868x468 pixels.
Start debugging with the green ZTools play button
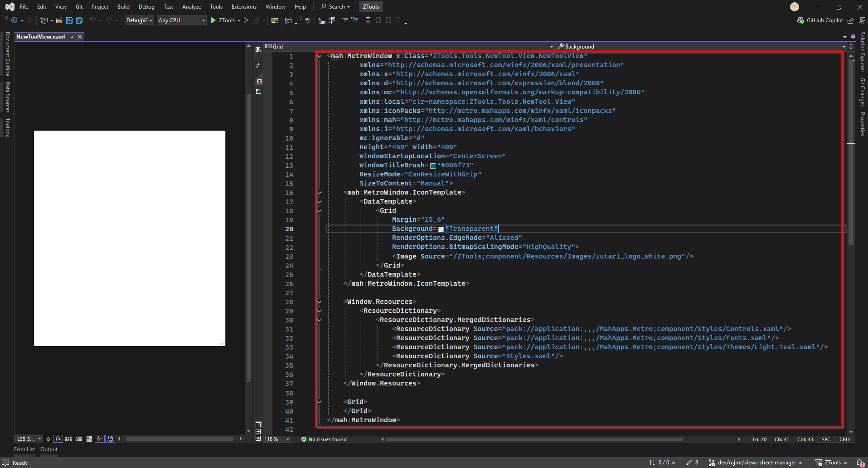pyautogui.click(x=213, y=20)
